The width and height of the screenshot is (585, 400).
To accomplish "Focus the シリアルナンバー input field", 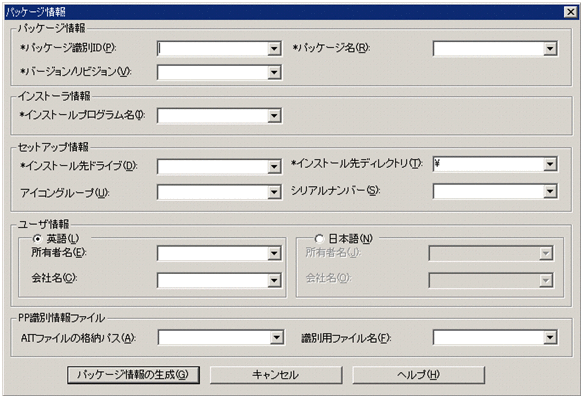I will (x=489, y=191).
